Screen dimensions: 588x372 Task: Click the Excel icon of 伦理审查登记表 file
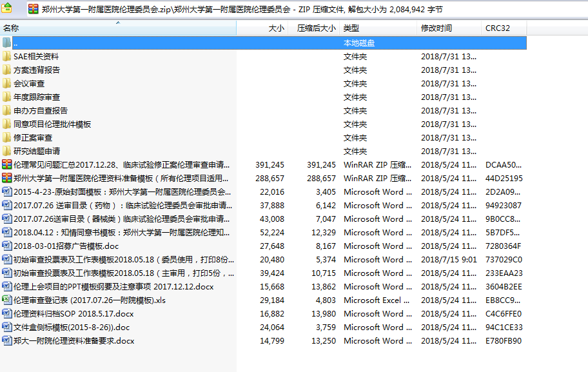(6, 300)
